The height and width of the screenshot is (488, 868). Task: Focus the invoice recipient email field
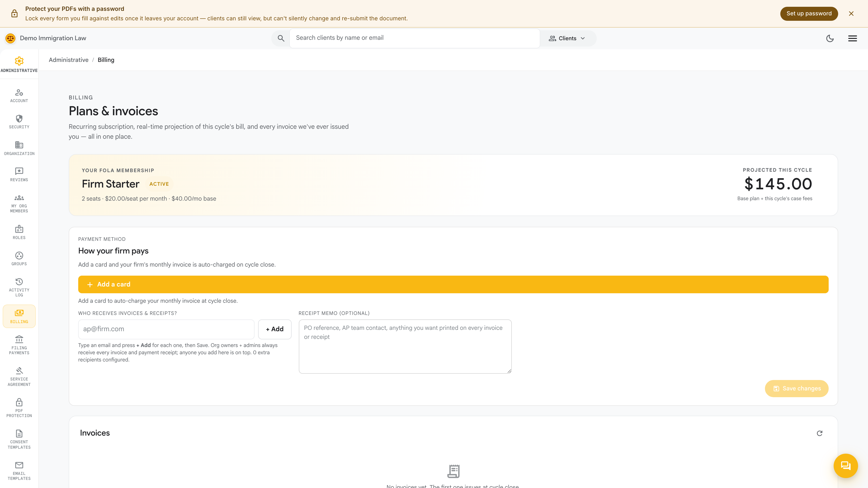click(x=166, y=329)
